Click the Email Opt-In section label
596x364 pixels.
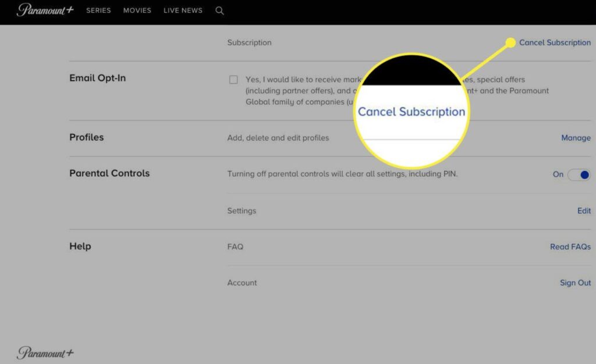(97, 78)
